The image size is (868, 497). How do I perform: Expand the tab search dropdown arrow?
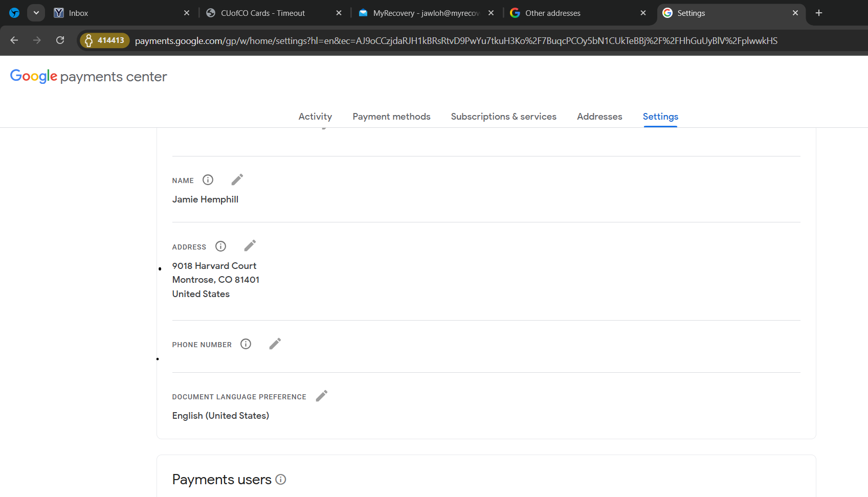pos(36,13)
